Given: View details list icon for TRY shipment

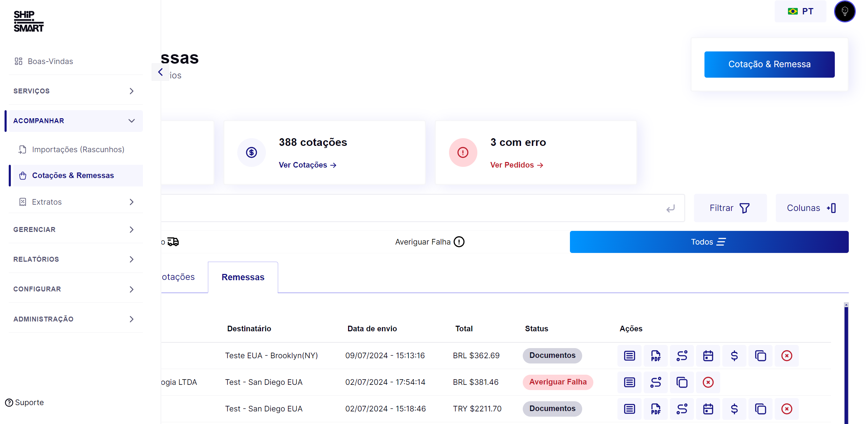Looking at the screenshot, I should point(629,409).
